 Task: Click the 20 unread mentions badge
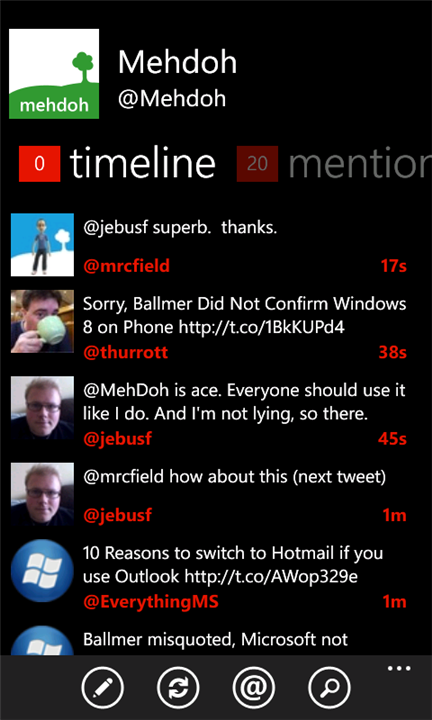[x=257, y=164]
